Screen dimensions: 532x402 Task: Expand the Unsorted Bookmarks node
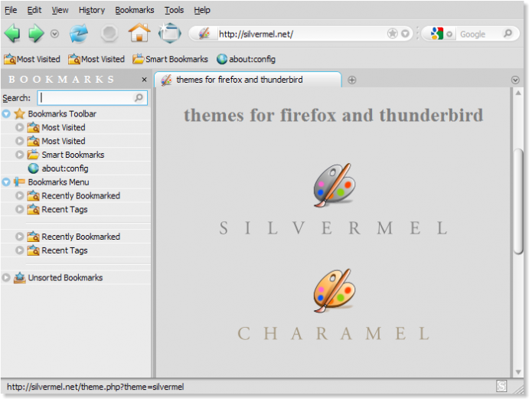pyautogui.click(x=6, y=277)
